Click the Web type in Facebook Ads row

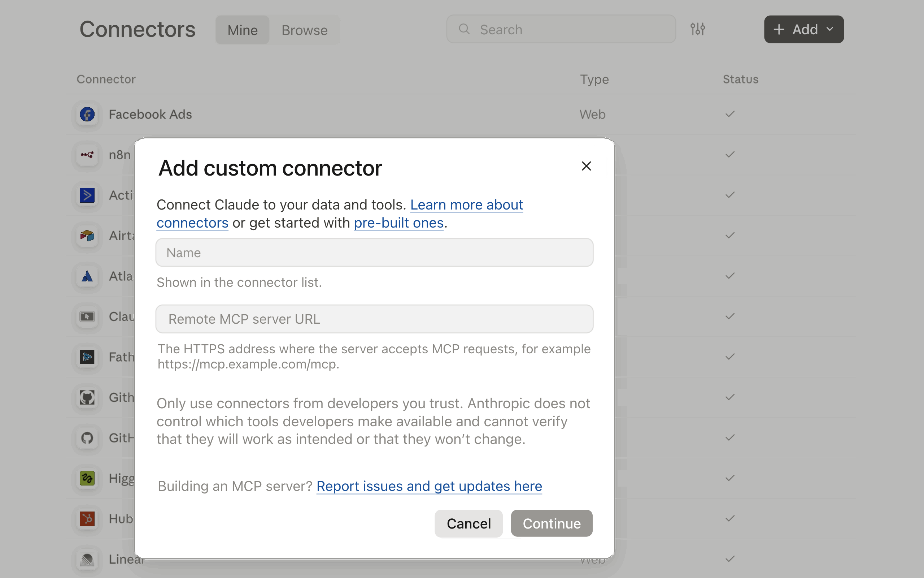tap(592, 114)
